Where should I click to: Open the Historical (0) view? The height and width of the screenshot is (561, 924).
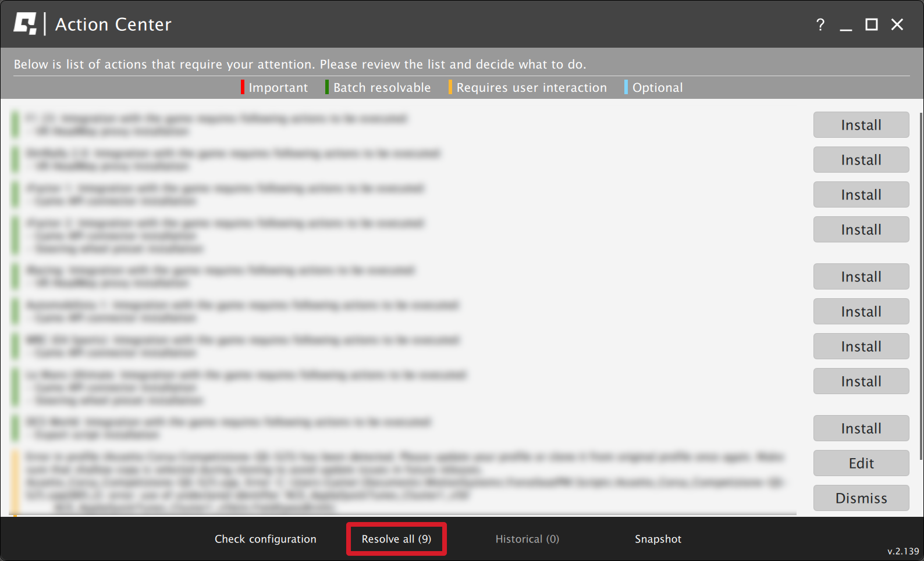click(x=527, y=539)
